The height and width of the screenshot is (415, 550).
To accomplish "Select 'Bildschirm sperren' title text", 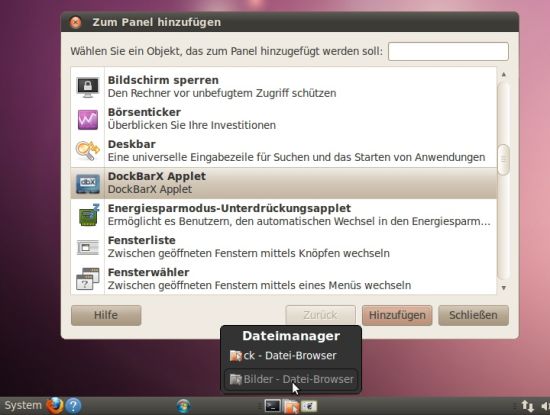I will pyautogui.click(x=163, y=80).
